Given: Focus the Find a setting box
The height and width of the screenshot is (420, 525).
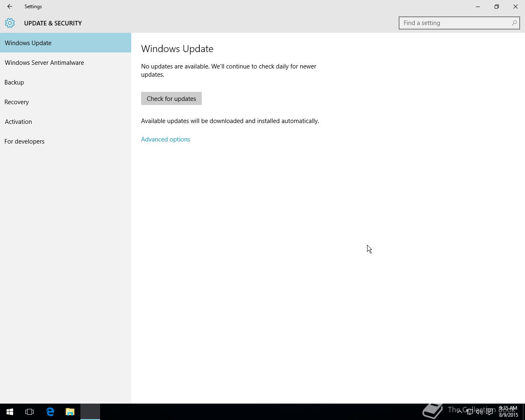Looking at the screenshot, I should tap(459, 23).
